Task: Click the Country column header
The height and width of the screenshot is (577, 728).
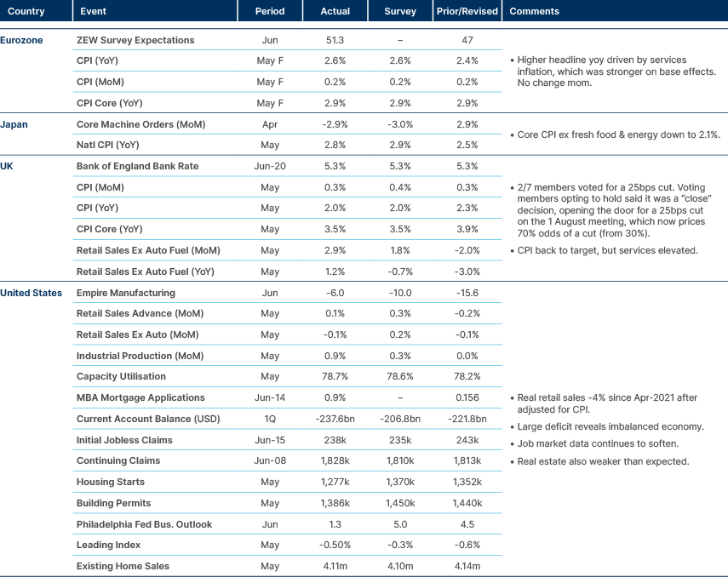Action: (x=26, y=12)
